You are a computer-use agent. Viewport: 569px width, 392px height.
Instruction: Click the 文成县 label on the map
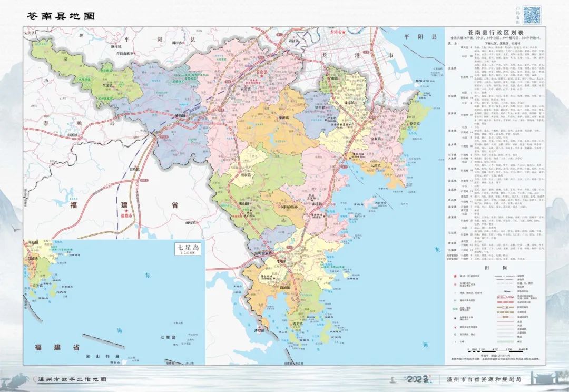click(x=29, y=33)
